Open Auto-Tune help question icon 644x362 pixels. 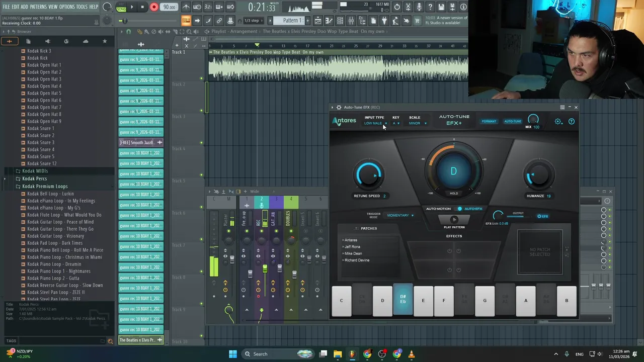click(571, 121)
